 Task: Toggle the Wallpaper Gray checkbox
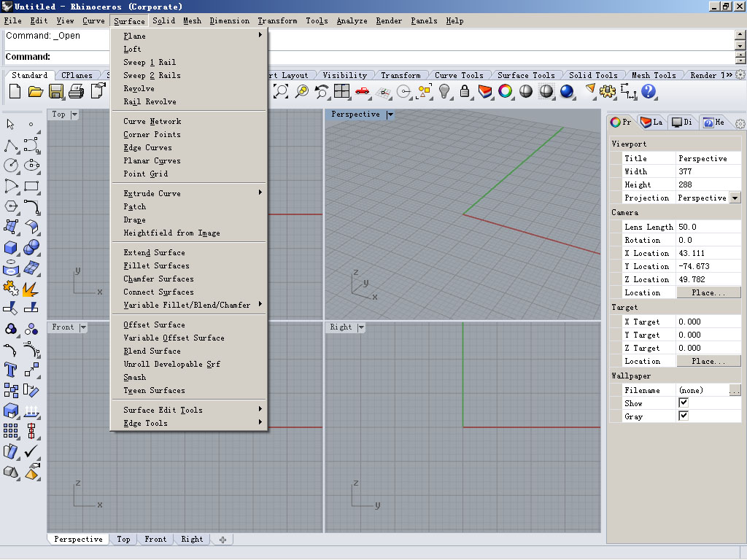[683, 416]
